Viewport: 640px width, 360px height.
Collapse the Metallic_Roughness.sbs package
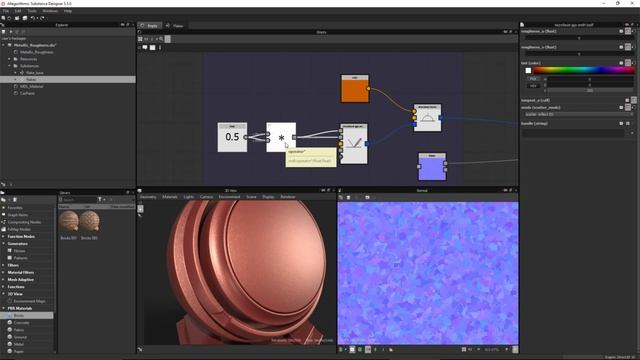tap(4, 45)
